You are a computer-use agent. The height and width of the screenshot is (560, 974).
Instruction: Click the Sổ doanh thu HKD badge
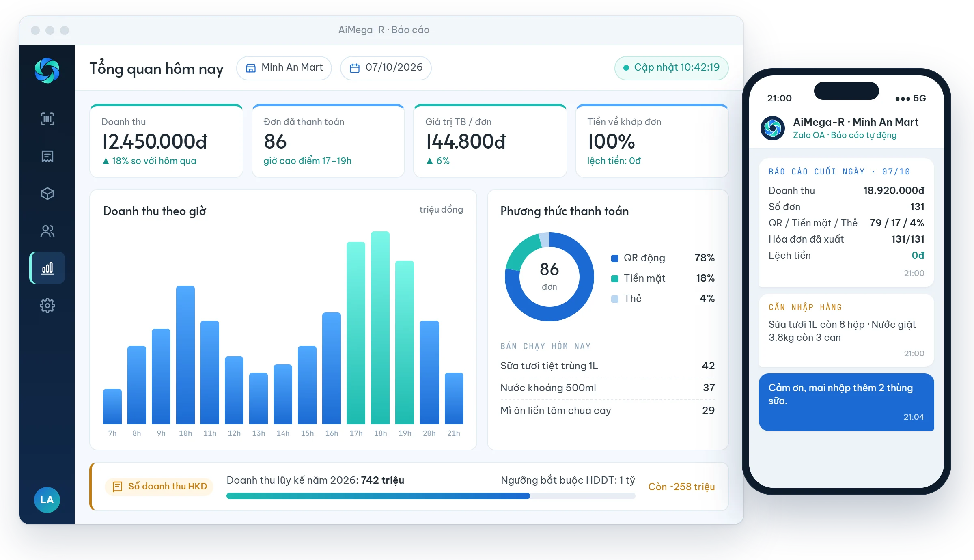(x=159, y=486)
